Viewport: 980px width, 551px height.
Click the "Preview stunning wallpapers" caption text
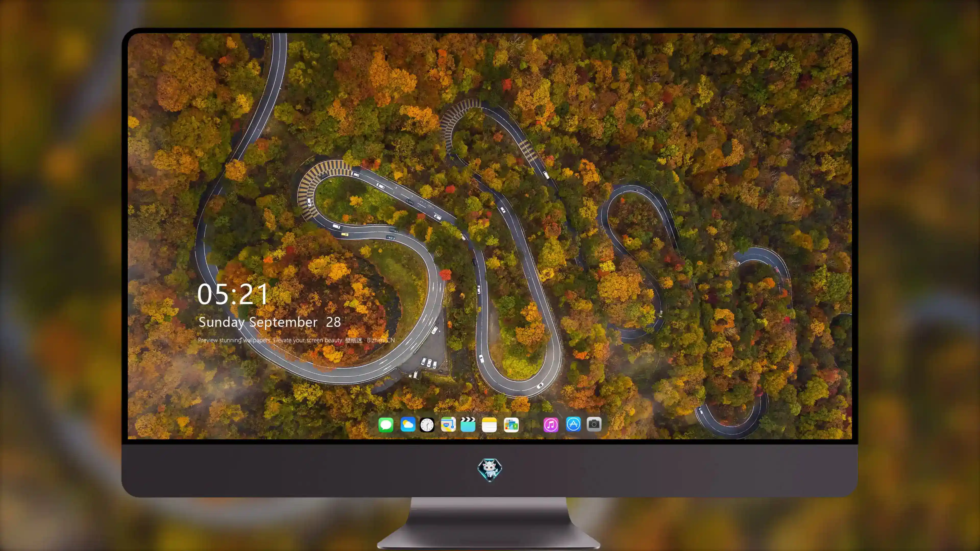coord(297,340)
